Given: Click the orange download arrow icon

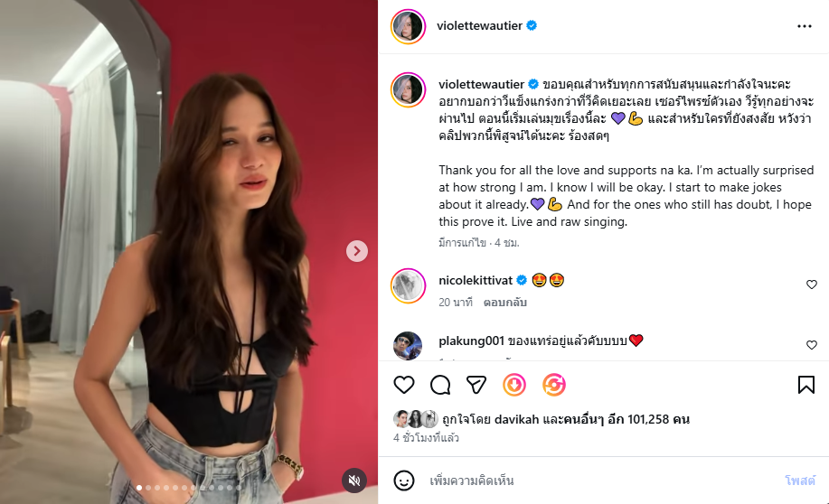Looking at the screenshot, I should [513, 385].
